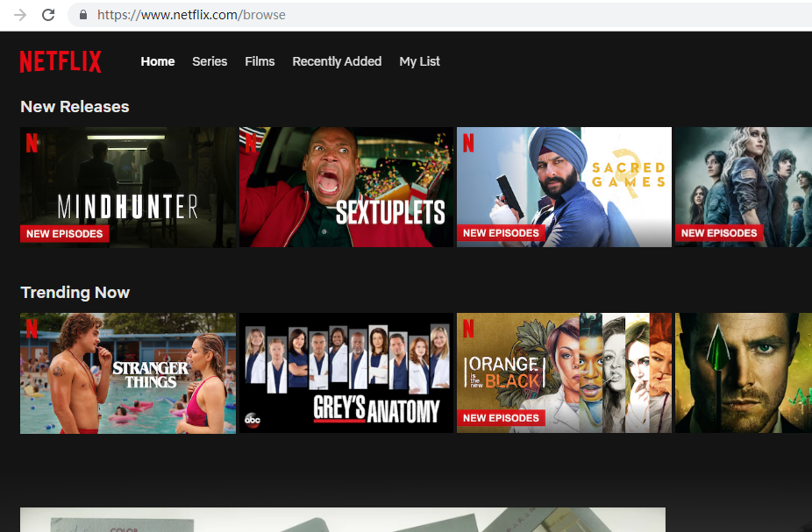Click the Netflix N icon on Orange is the New Black
812x532 pixels.
coord(468,329)
